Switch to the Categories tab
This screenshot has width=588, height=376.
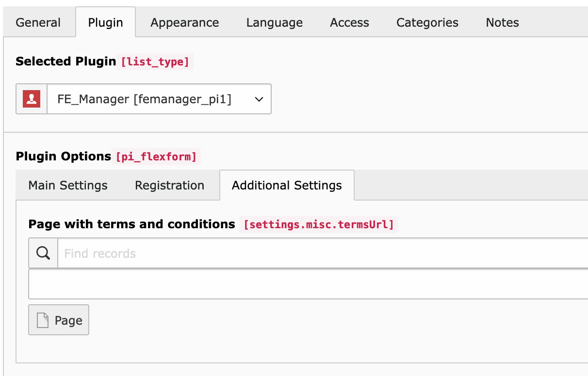click(x=427, y=23)
